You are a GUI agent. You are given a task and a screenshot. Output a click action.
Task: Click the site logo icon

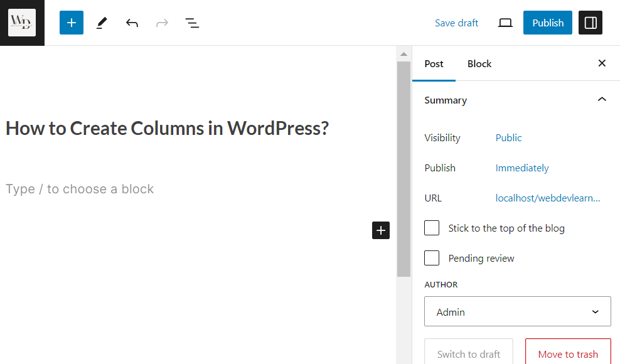coord(22,23)
